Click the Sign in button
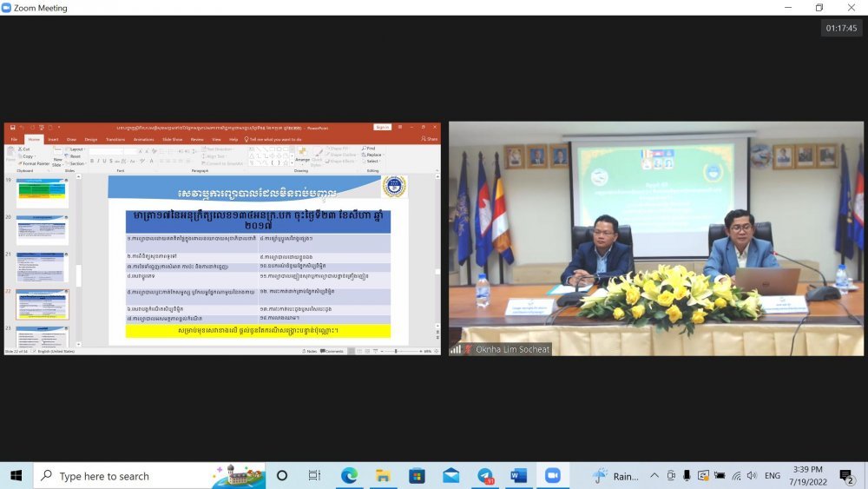The height and width of the screenshot is (489, 868). [x=383, y=127]
